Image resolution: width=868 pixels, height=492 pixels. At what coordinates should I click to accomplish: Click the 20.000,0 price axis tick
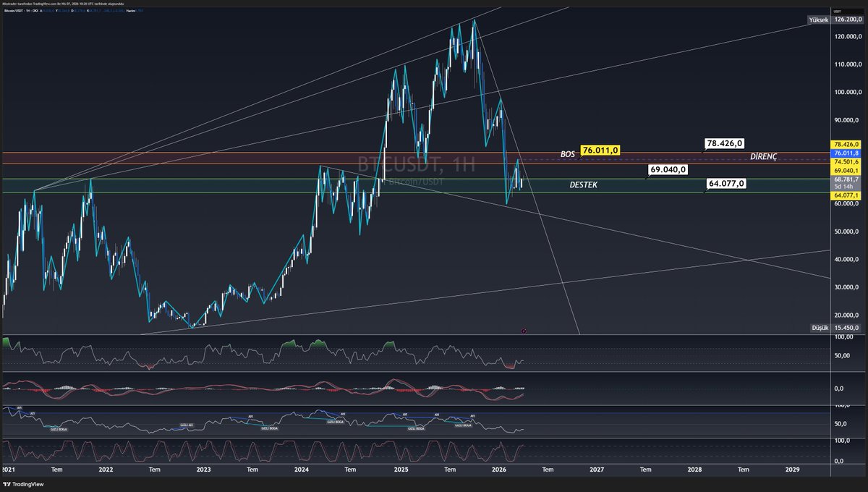pyautogui.click(x=848, y=315)
